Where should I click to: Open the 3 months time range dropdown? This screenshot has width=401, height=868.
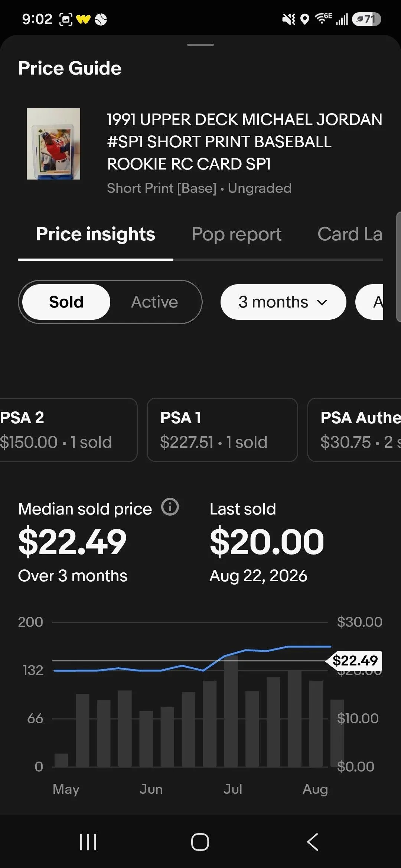[283, 302]
